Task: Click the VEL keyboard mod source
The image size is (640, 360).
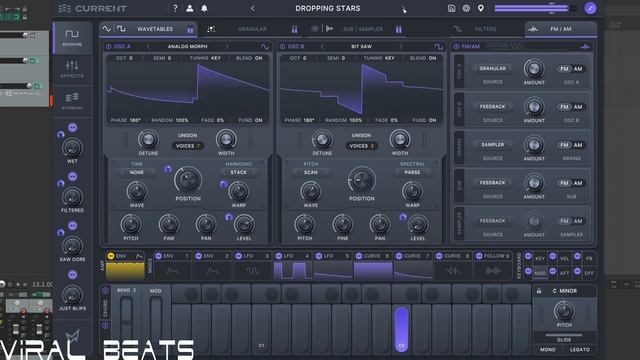Action: (564, 259)
